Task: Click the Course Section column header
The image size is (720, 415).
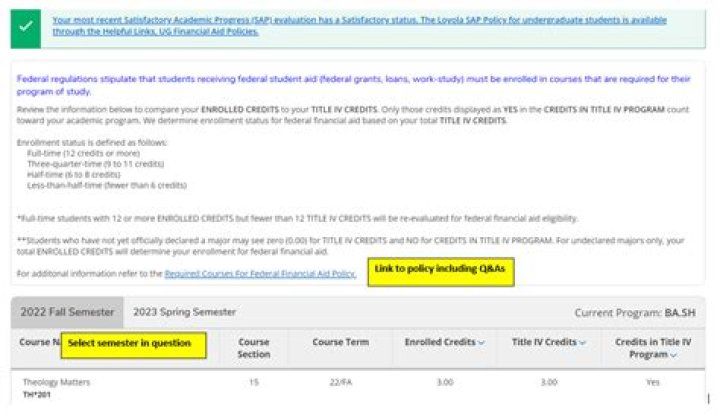Action: [253, 347]
